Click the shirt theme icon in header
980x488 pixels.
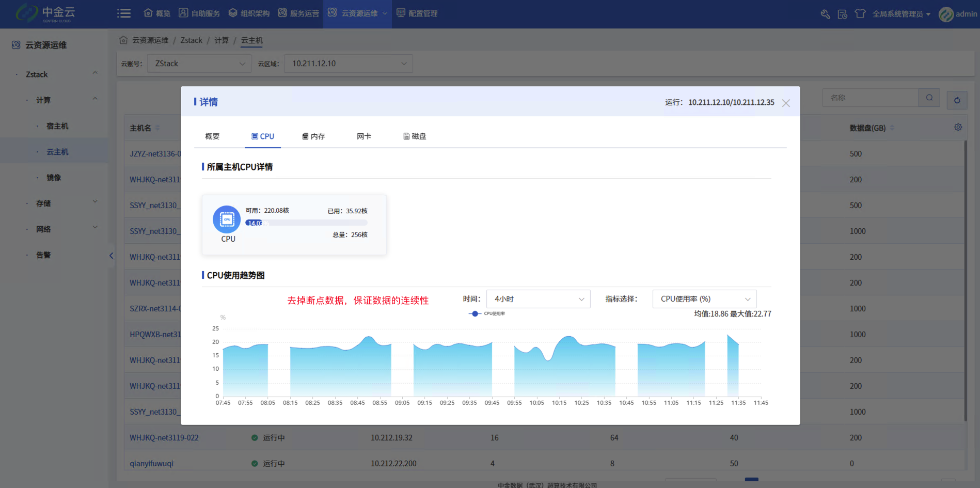pyautogui.click(x=860, y=14)
